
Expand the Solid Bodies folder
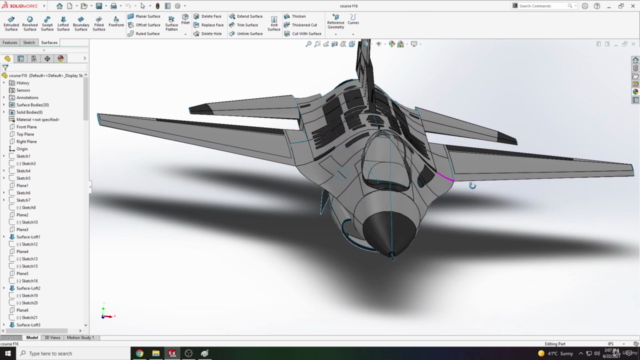click(4, 112)
